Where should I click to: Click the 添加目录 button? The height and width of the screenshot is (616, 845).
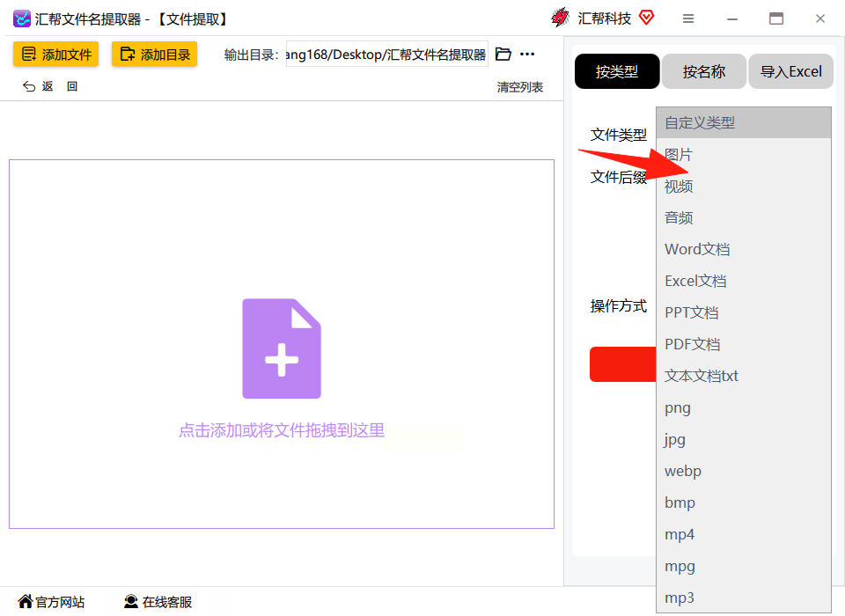155,54
